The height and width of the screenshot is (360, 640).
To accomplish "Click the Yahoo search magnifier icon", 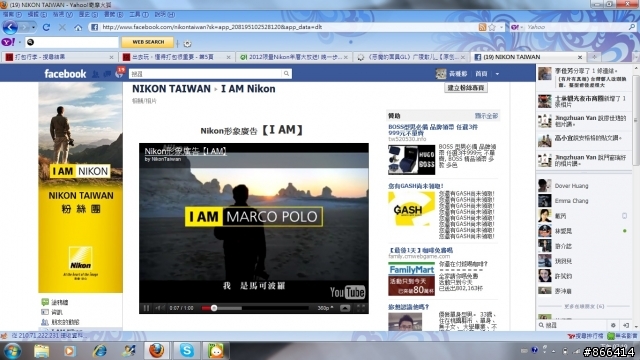I will pyautogui.click(x=632, y=27).
